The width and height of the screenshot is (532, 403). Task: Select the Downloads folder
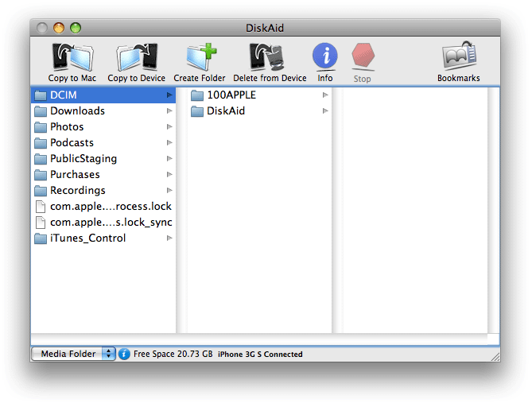[x=77, y=111]
